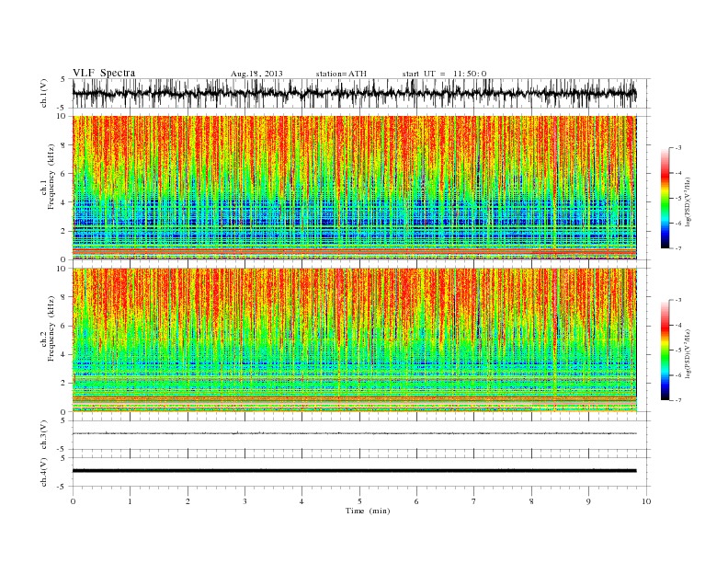Click the "ch.4(V)" axis label

pos(44,472)
